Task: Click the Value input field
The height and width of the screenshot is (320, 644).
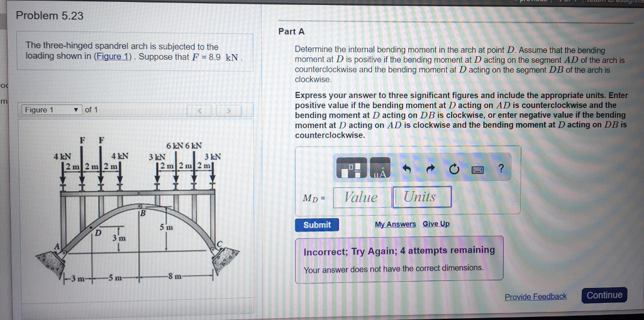Action: point(362,197)
